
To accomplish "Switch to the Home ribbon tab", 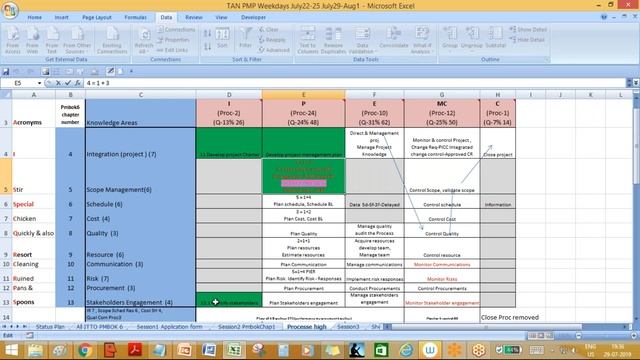I will pos(35,18).
